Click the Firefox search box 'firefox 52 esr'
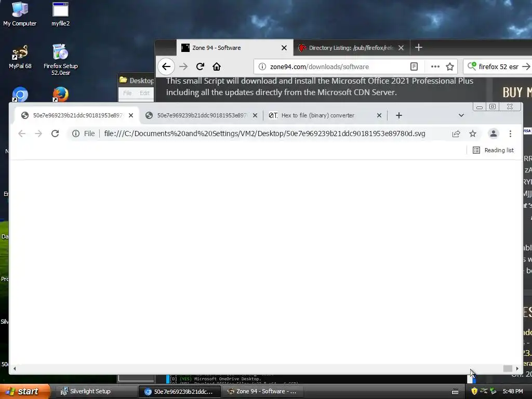Screen dimensions: 532x399 498,66
